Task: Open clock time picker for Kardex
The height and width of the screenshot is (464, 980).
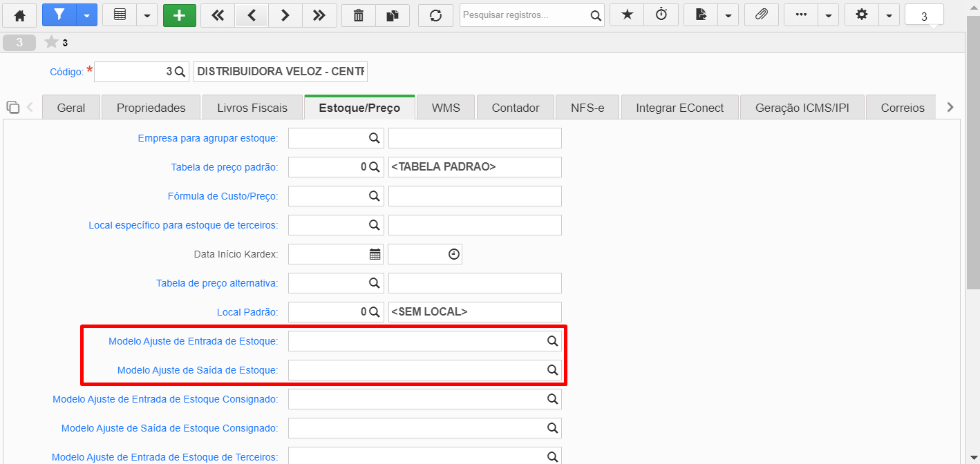Action: coord(453,254)
